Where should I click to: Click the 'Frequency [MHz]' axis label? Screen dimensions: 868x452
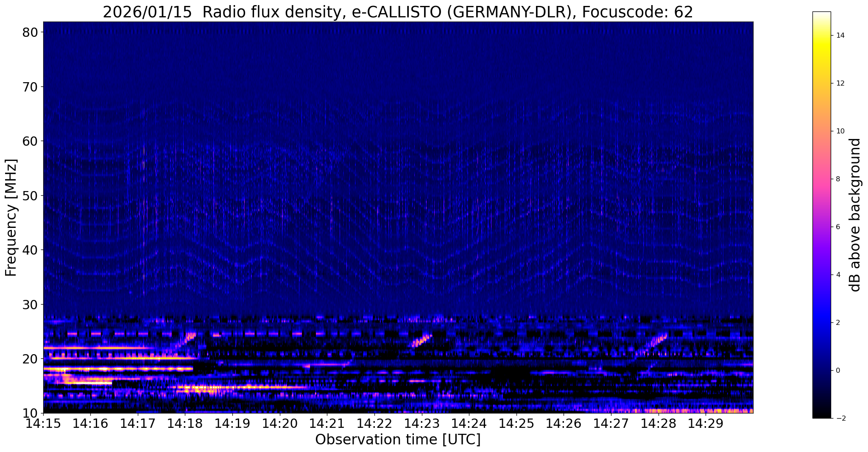(11, 218)
